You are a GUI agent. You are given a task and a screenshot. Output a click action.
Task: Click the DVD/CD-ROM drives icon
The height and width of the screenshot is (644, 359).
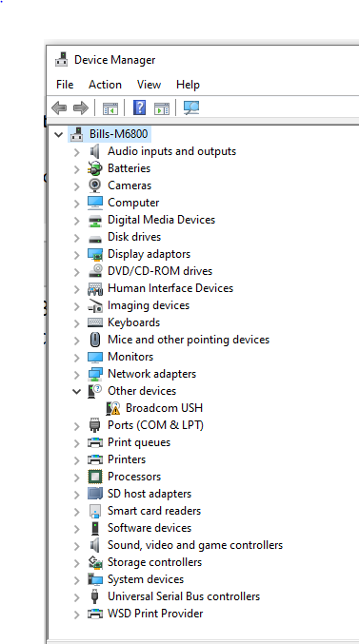click(x=95, y=271)
